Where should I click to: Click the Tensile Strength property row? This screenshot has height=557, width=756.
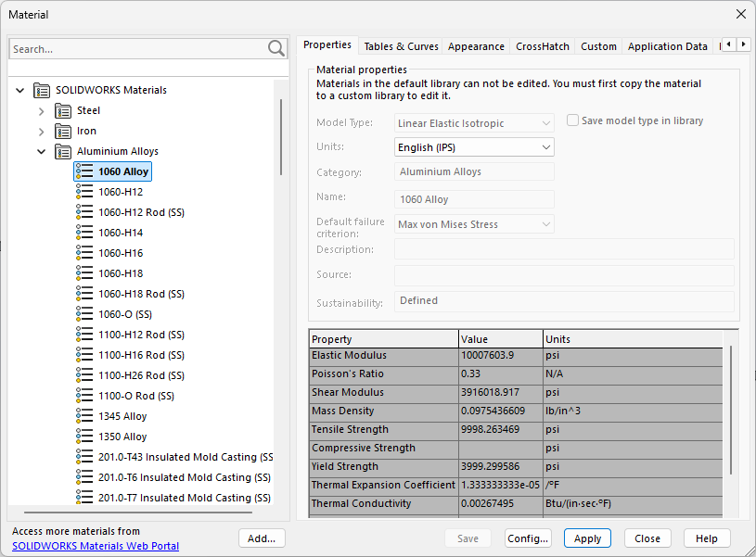coord(516,429)
